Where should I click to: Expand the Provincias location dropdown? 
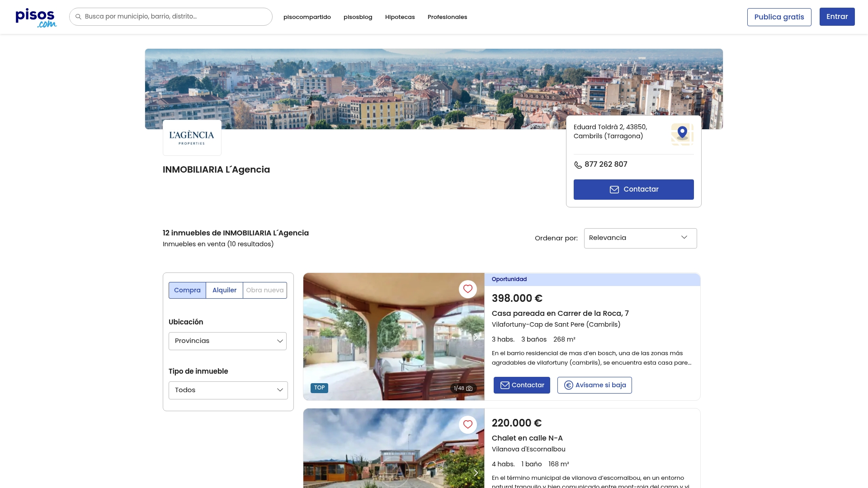(x=227, y=341)
